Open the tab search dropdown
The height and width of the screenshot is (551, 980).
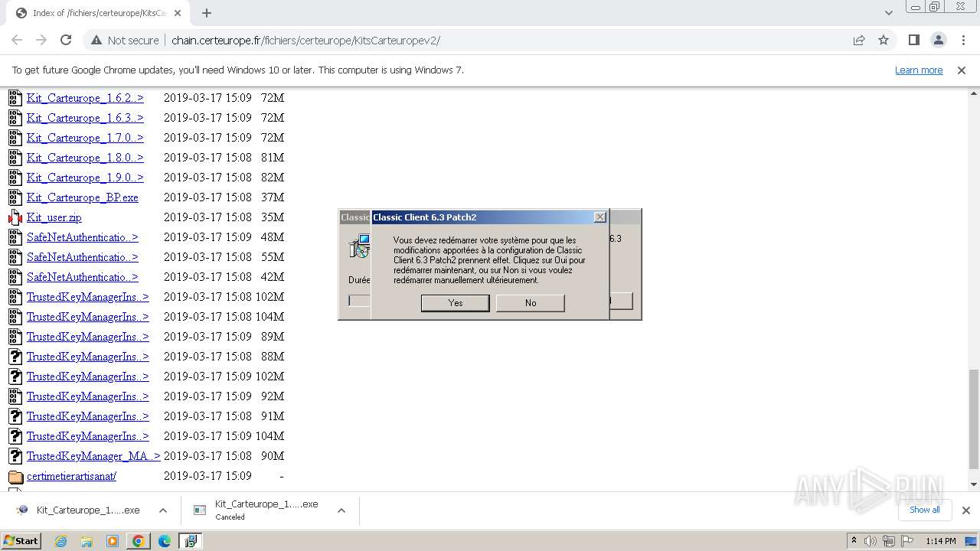888,13
